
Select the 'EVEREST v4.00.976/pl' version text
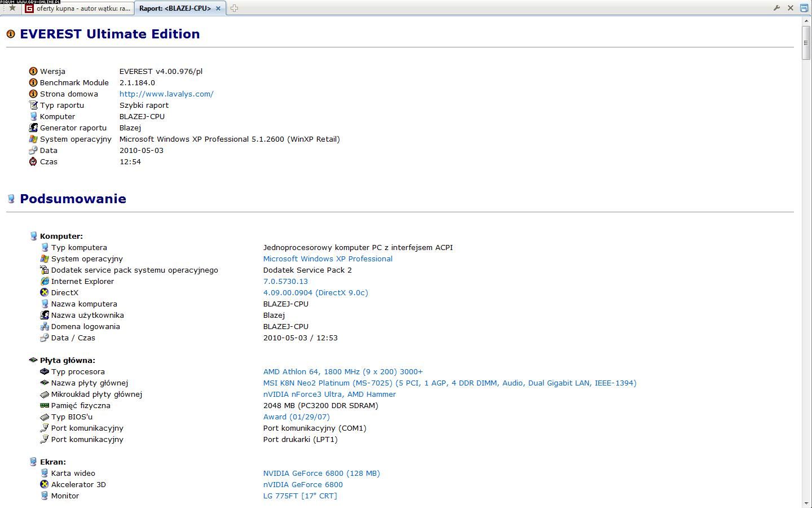pyautogui.click(x=161, y=71)
